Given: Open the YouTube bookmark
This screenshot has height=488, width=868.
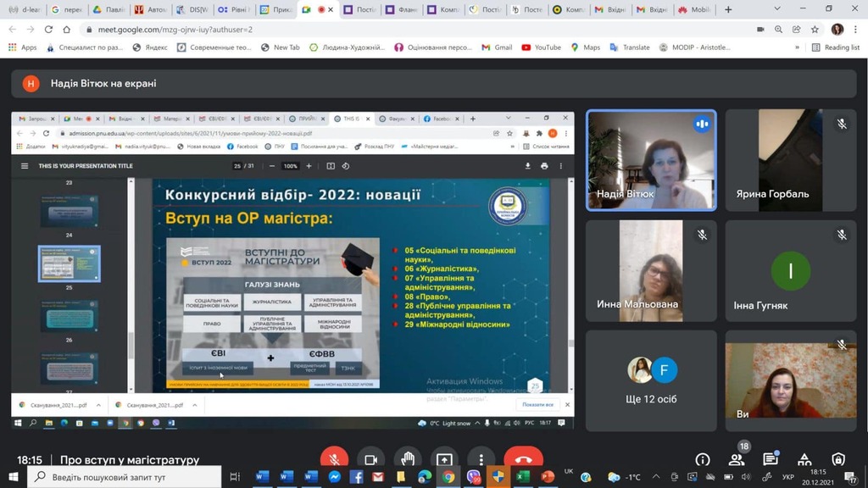Looking at the screenshot, I should click(541, 47).
